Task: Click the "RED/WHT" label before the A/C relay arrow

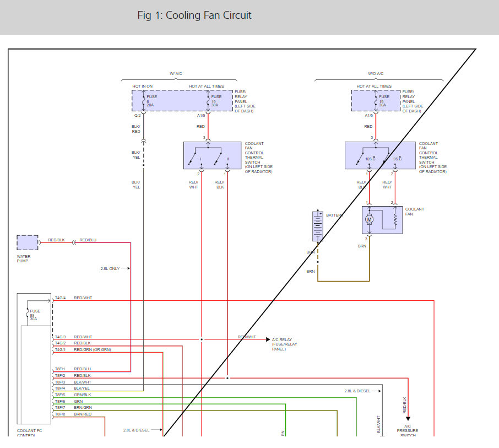Action: tap(247, 337)
